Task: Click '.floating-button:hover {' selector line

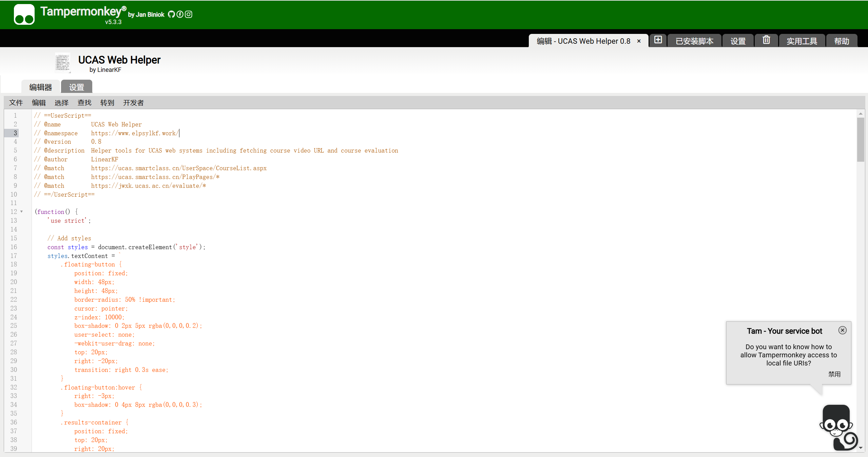Action: point(101,388)
